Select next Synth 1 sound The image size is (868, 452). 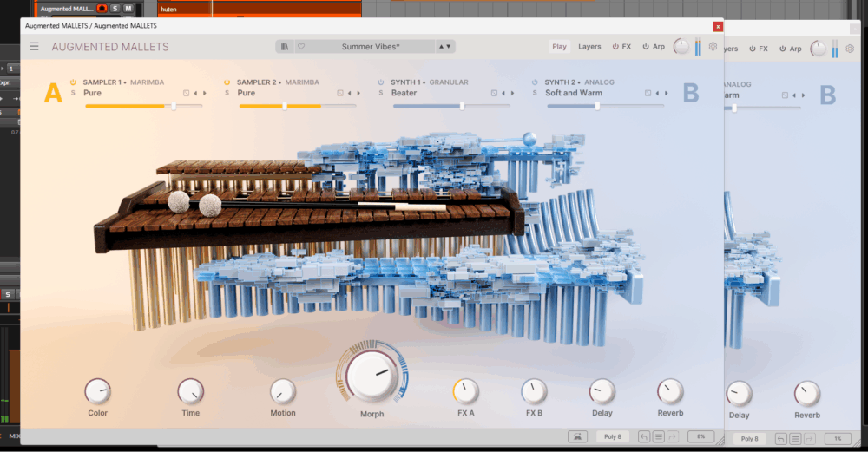click(x=513, y=93)
